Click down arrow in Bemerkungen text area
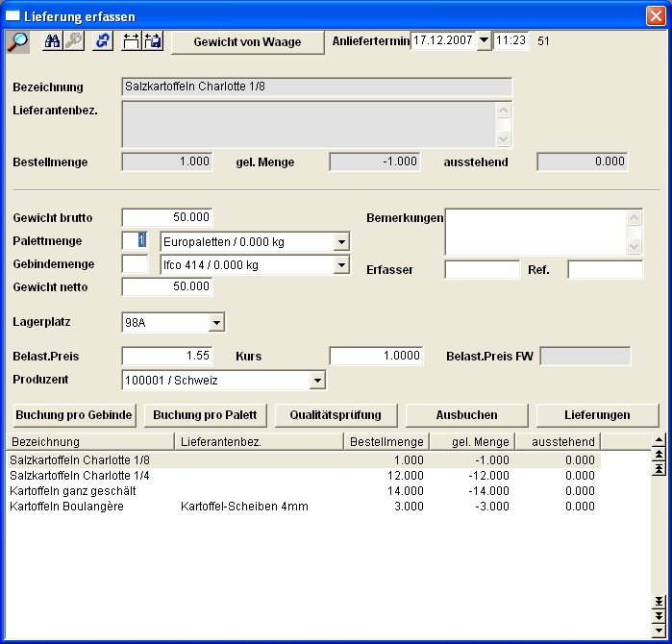Image resolution: width=672 pixels, height=644 pixels. click(x=634, y=246)
